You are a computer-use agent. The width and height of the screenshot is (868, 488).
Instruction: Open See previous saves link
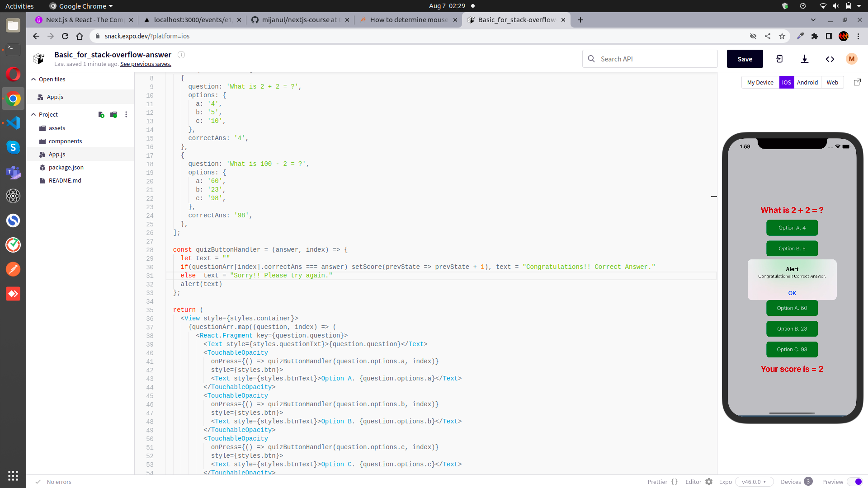click(146, 64)
